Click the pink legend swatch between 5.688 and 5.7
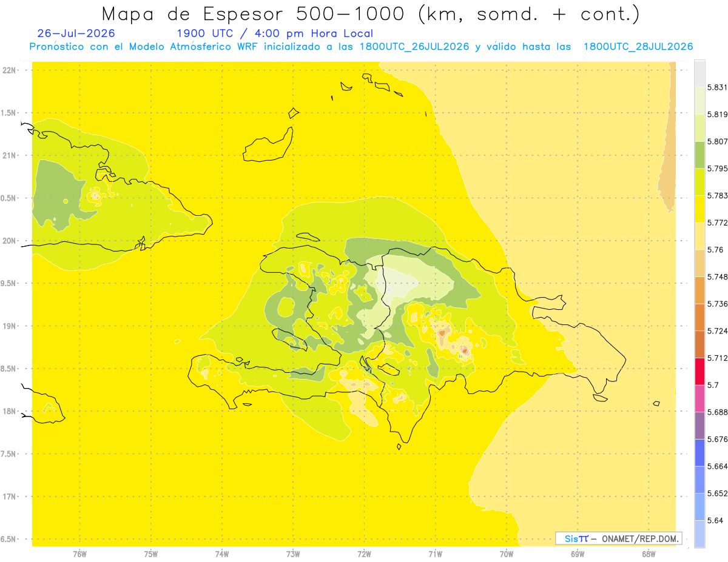728x562 pixels. click(x=699, y=398)
